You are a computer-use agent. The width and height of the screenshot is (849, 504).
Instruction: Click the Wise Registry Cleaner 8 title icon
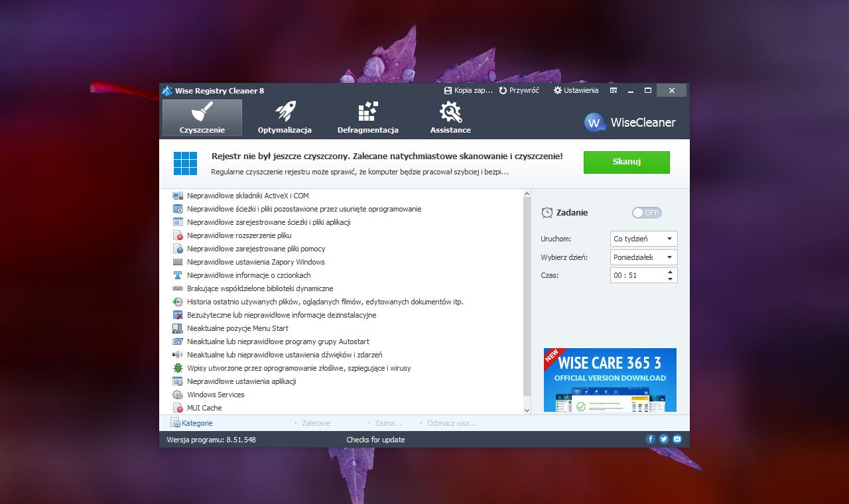(x=167, y=91)
